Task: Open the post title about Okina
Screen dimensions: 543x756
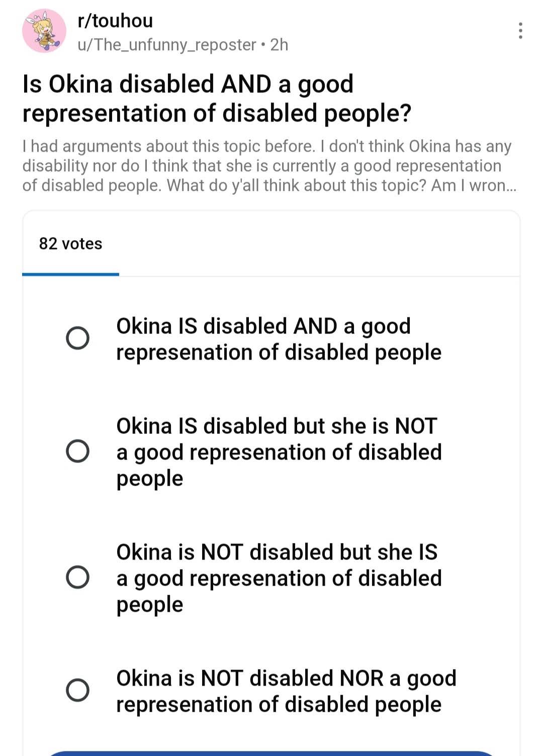Action: pyautogui.click(x=217, y=98)
